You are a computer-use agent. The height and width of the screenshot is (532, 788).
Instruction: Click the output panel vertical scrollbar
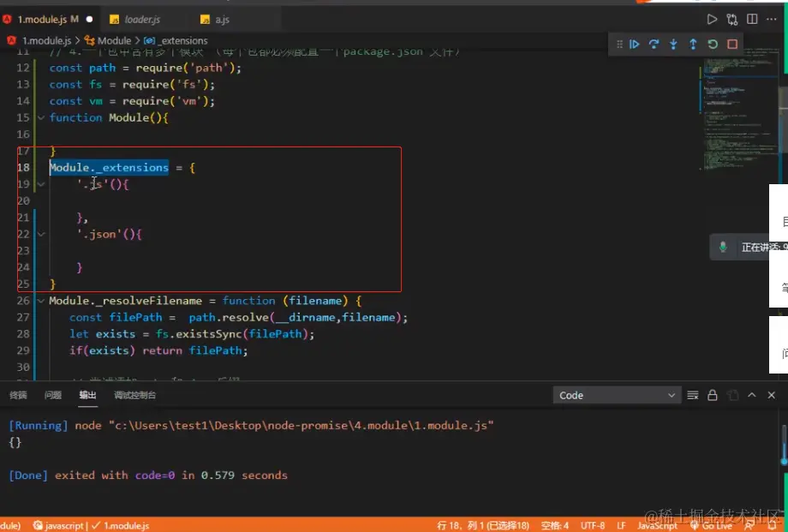coord(784,445)
